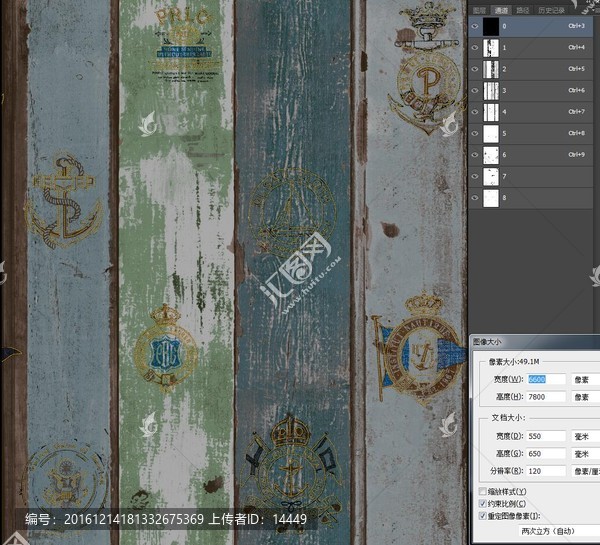This screenshot has height=545, width=600.
Task: Select the Ctrl+4 shortcut label of channel 1
Action: pyautogui.click(x=577, y=47)
